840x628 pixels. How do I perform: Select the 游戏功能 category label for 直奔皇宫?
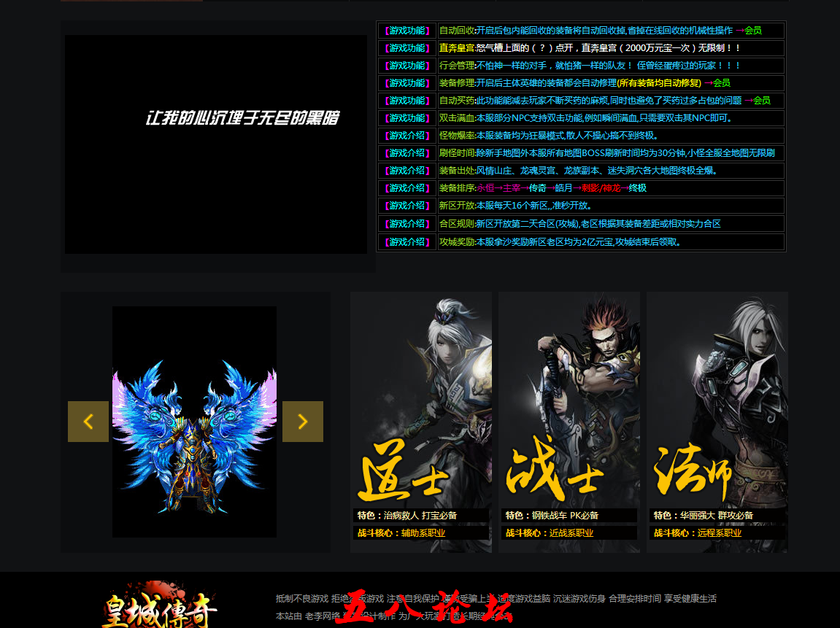click(x=406, y=47)
